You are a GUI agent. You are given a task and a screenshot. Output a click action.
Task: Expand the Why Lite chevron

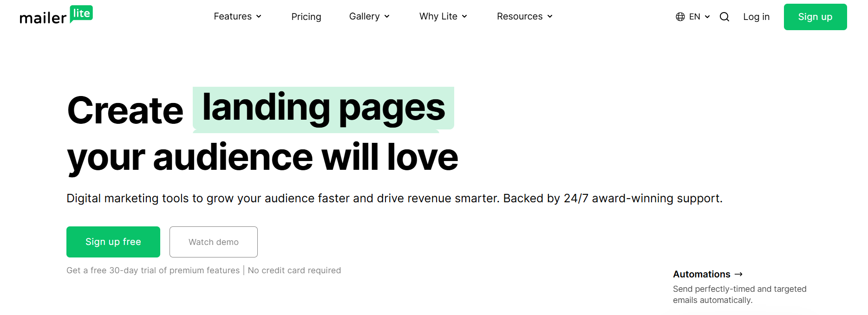[464, 16]
